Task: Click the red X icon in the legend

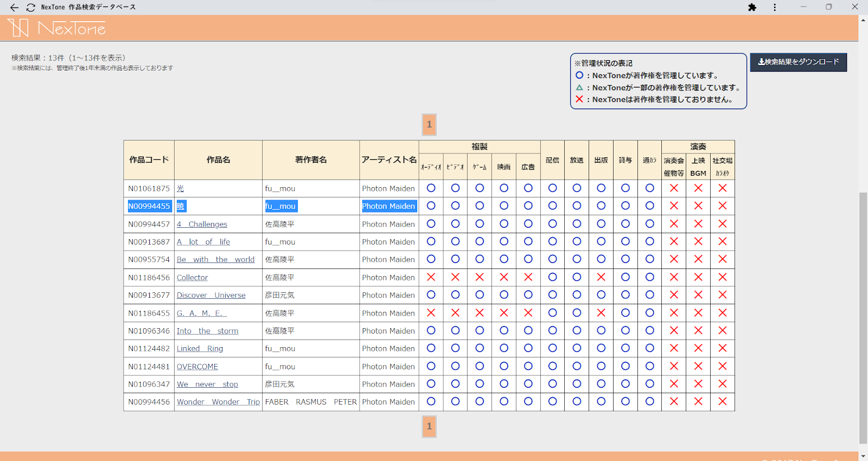Action: point(579,99)
